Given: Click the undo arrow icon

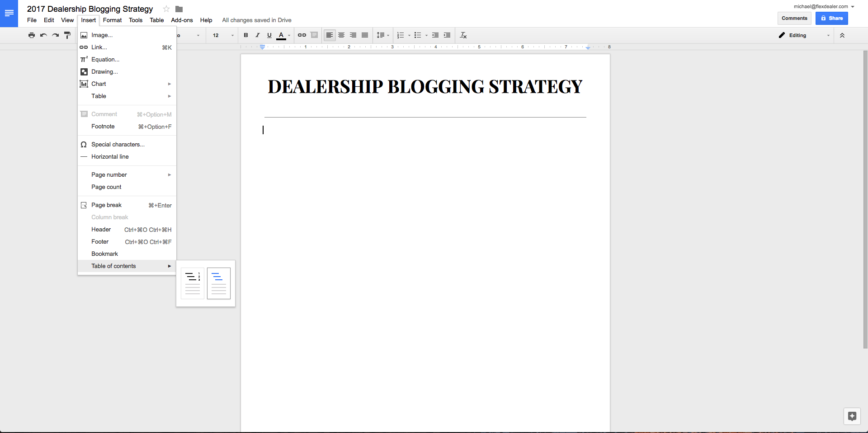Looking at the screenshot, I should [x=43, y=35].
